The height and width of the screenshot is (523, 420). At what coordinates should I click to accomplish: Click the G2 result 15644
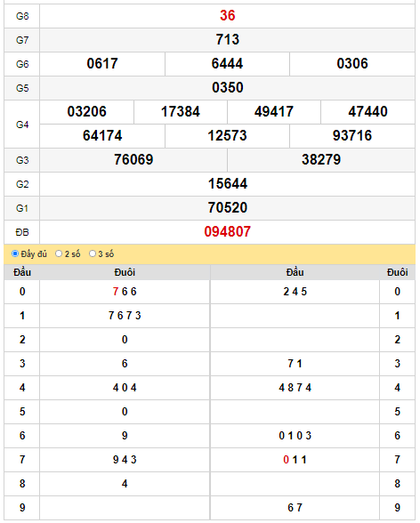pyautogui.click(x=228, y=184)
